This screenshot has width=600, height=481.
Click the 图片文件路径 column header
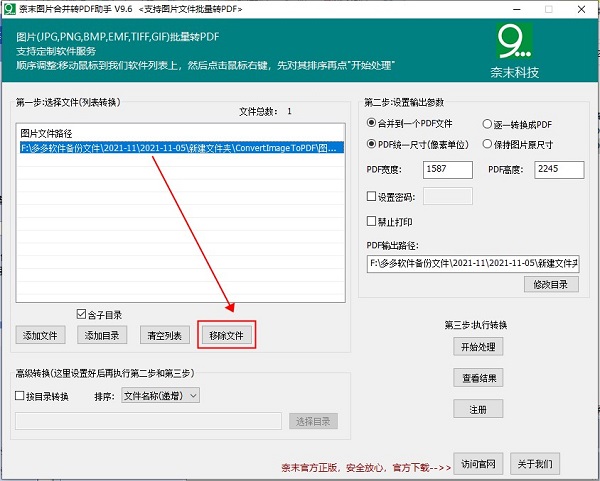point(46,133)
